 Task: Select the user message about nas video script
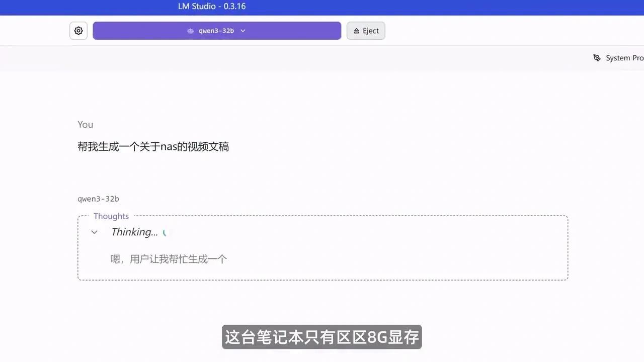pos(153,146)
